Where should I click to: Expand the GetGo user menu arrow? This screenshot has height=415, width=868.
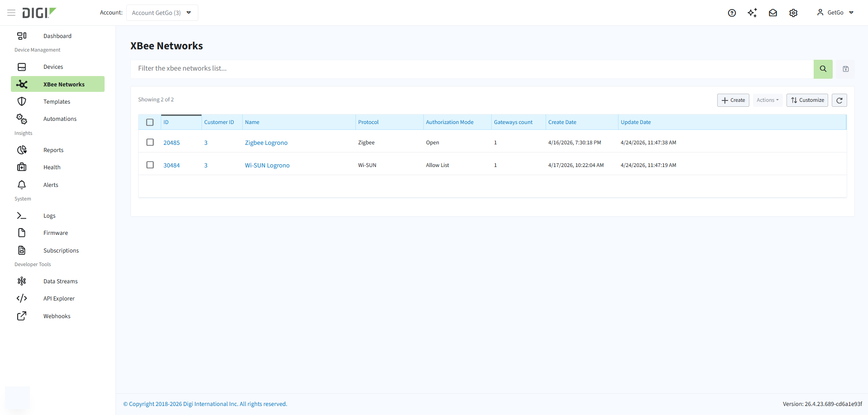[851, 13]
